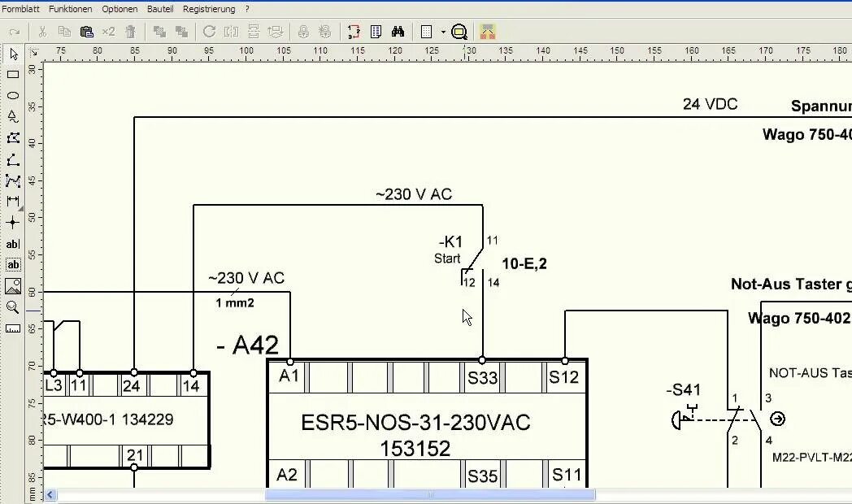Click the 1 mm2 wire size label

coord(235,303)
